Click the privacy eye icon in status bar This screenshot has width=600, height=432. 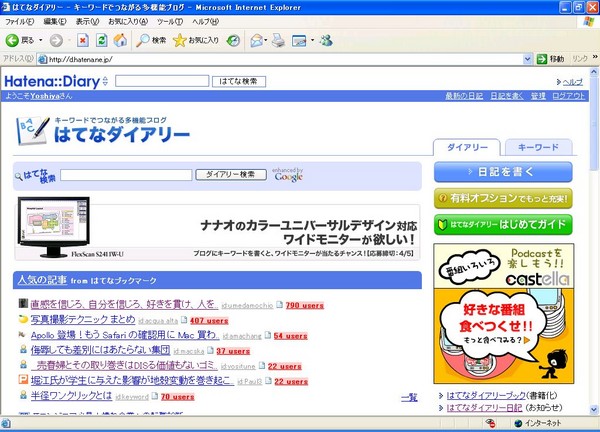coord(490,423)
